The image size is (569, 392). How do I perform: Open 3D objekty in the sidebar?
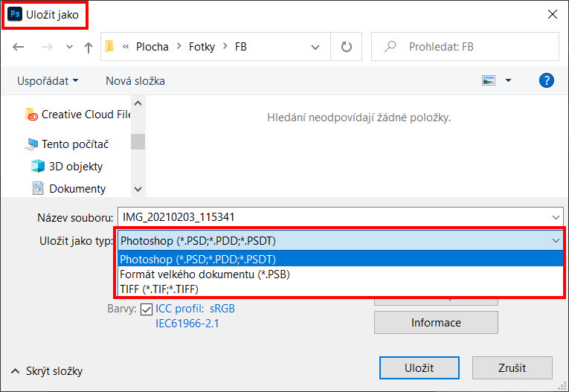click(67, 166)
